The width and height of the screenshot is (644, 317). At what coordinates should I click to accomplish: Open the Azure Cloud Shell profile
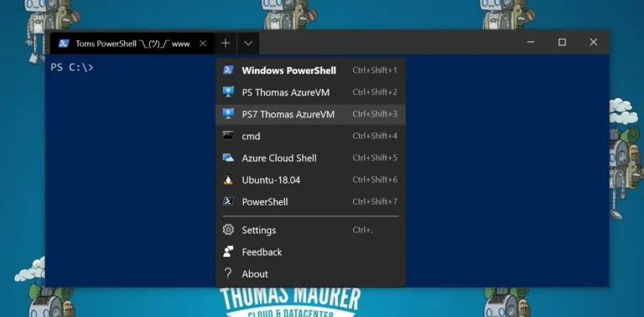click(x=310, y=158)
